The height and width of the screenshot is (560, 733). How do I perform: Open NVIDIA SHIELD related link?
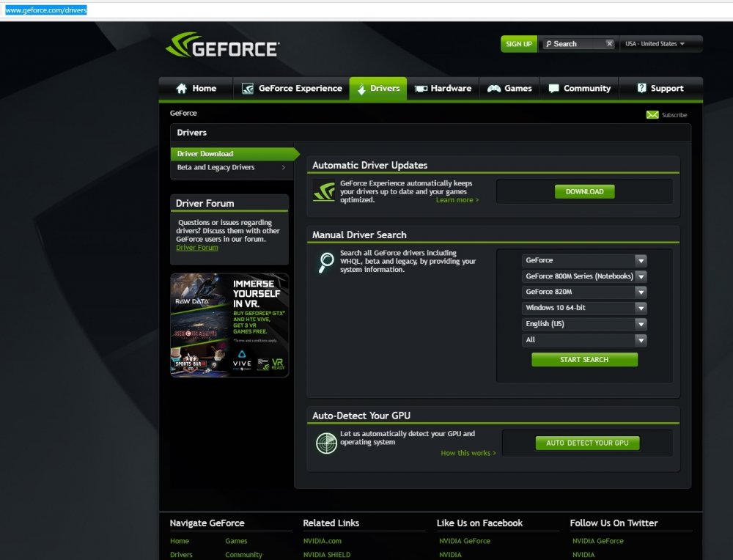click(x=327, y=555)
